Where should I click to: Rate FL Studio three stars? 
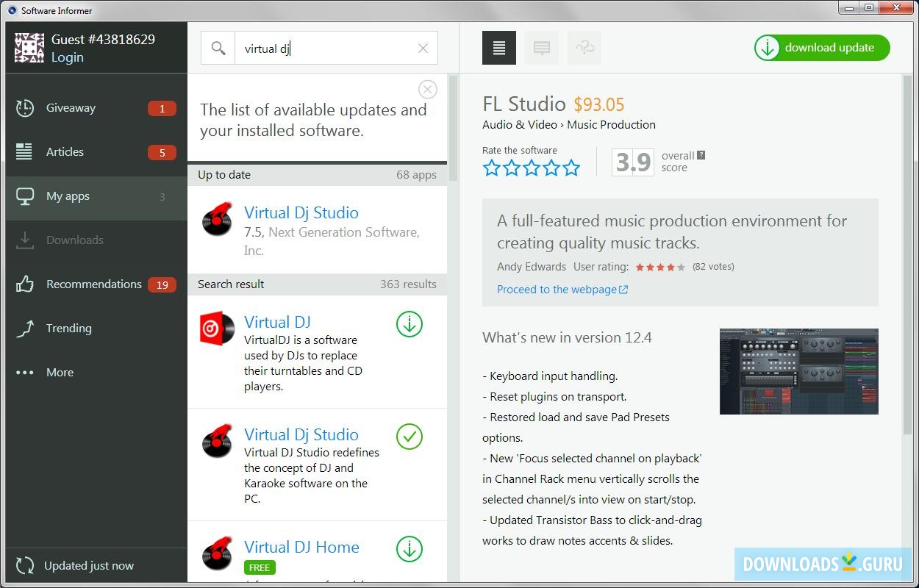tap(532, 168)
